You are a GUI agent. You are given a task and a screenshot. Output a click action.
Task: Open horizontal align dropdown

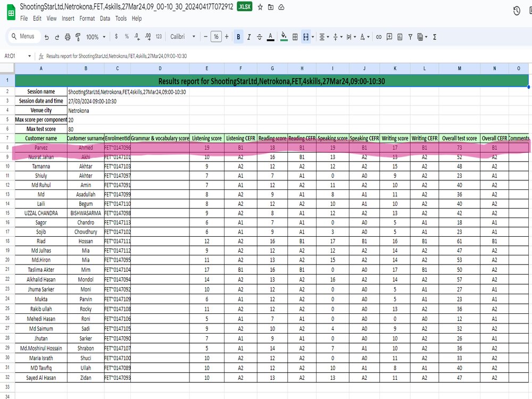[324, 37]
